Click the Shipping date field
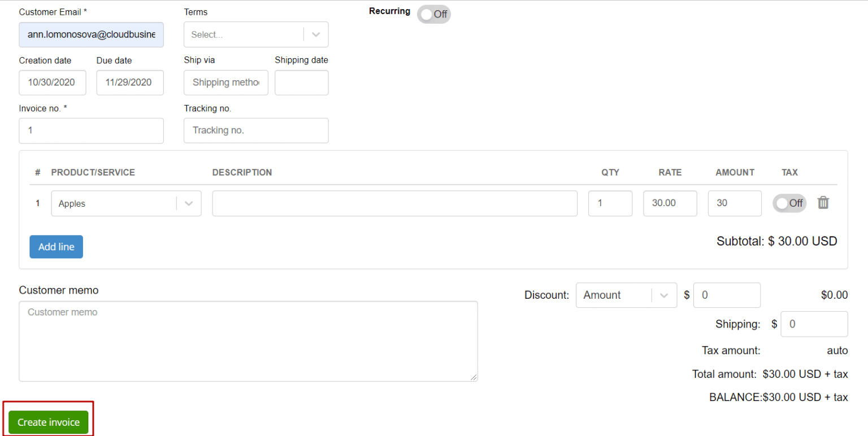 (x=301, y=82)
